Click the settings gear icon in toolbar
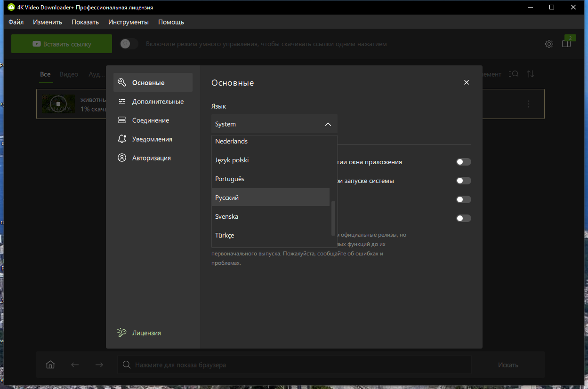Image resolution: width=588 pixels, height=389 pixels. (549, 44)
